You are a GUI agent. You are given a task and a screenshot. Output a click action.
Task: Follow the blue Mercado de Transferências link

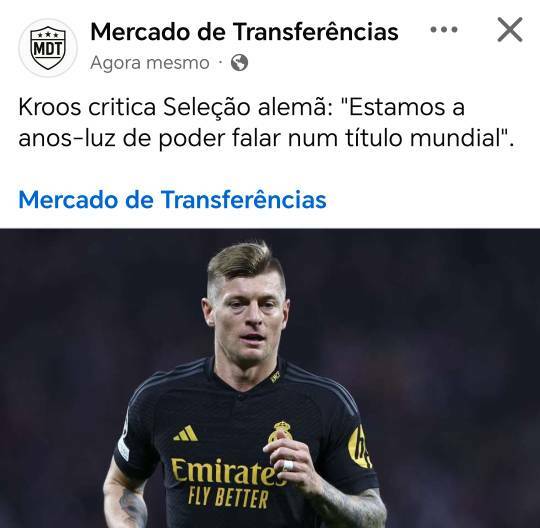point(172,199)
